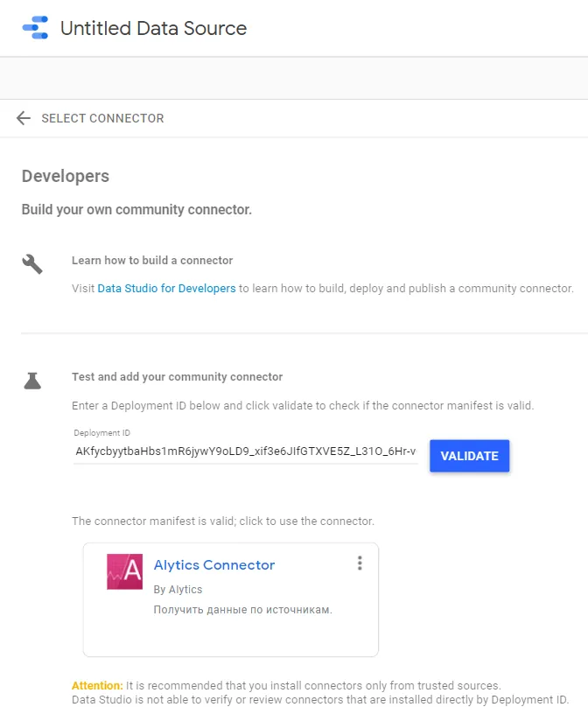Click the SELECT CONNECTOR label
This screenshot has height=714, width=588.
tap(102, 118)
